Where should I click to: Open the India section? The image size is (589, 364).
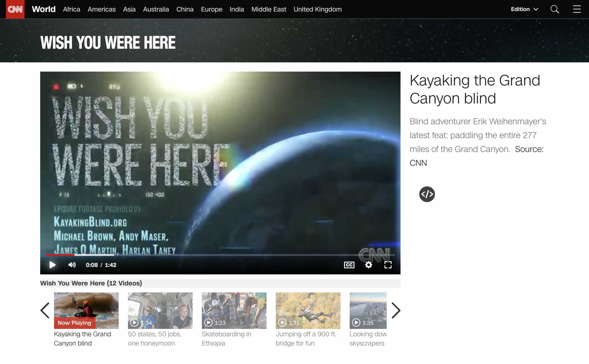click(237, 9)
